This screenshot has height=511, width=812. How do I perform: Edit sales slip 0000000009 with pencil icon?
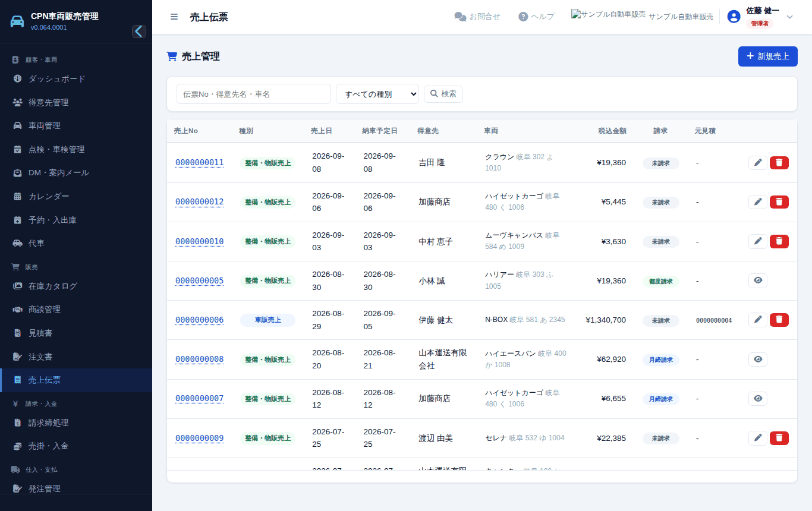pyautogui.click(x=758, y=438)
